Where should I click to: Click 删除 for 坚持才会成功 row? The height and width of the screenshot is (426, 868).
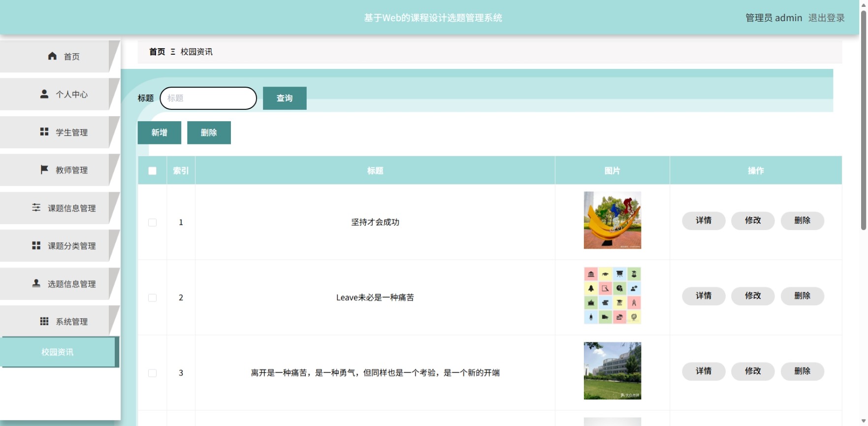coord(803,221)
